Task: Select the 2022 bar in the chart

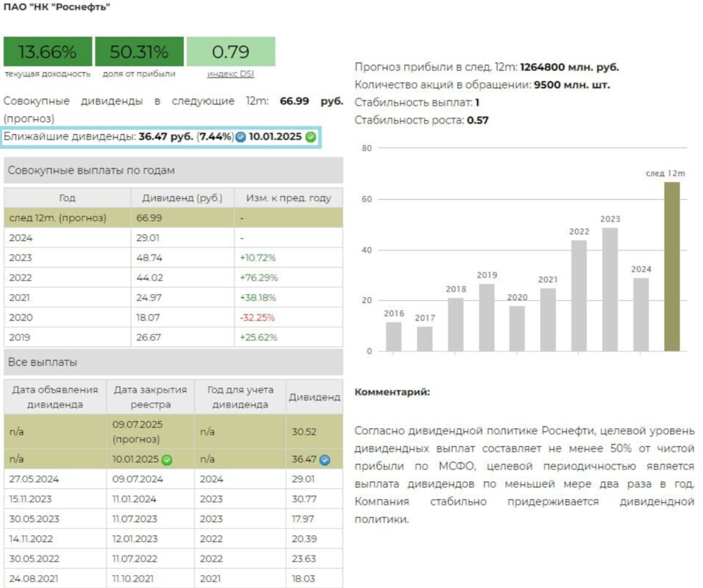Action: point(579,295)
